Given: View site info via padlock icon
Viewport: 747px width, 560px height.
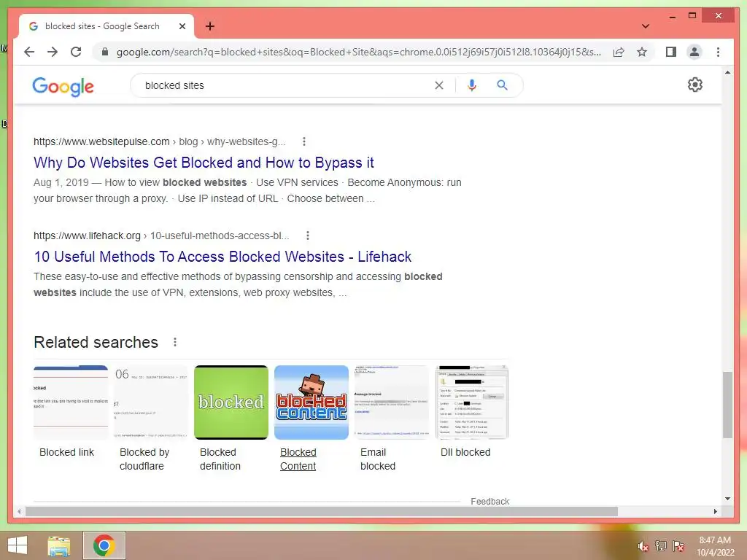Looking at the screenshot, I should [x=105, y=52].
